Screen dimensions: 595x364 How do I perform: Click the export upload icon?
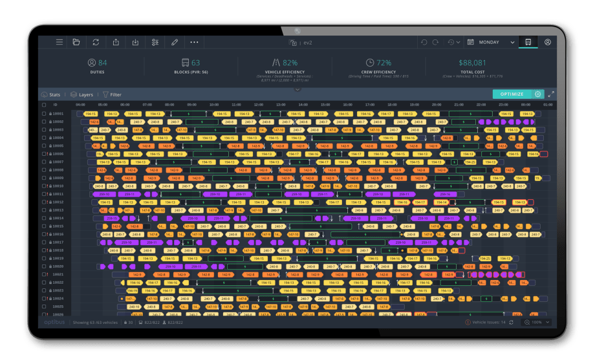click(x=116, y=42)
